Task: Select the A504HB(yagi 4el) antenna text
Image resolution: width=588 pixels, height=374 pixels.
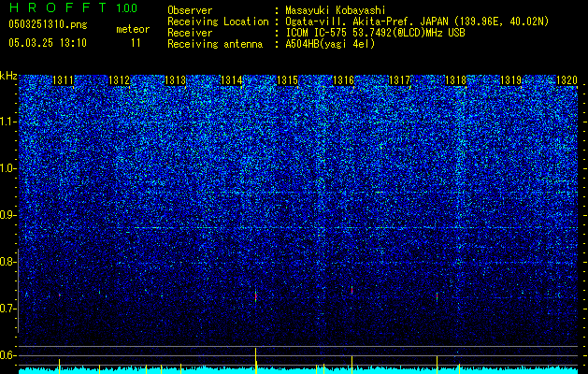Action: pos(330,44)
